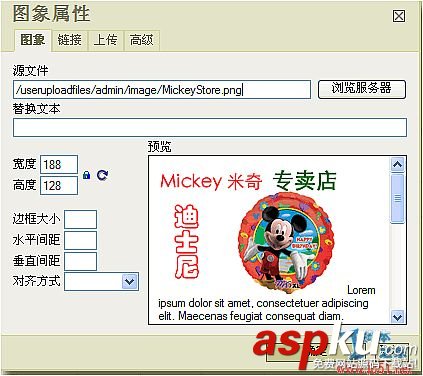Click the 预览 label
Viewport: 423px width, 376px height.
[x=159, y=147]
